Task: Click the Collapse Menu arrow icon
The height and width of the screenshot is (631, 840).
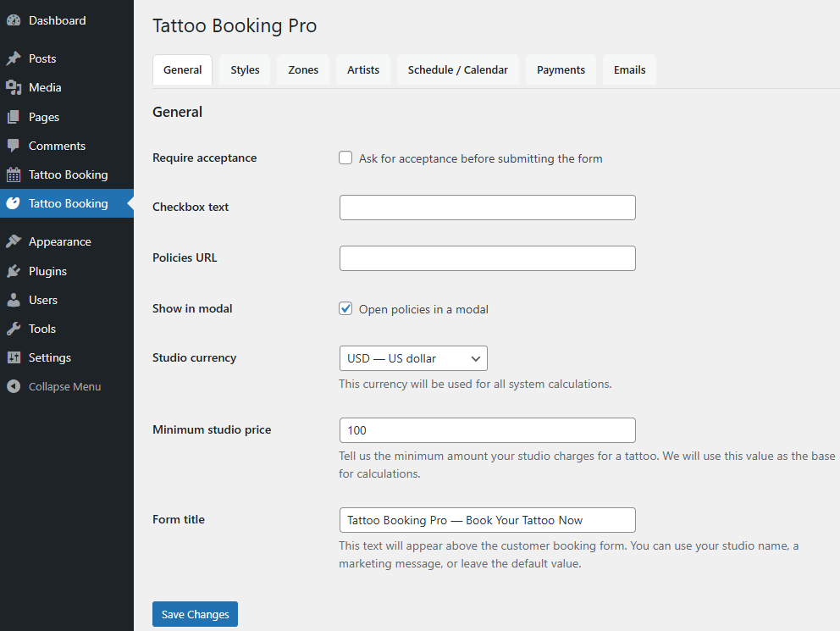Action: point(14,386)
